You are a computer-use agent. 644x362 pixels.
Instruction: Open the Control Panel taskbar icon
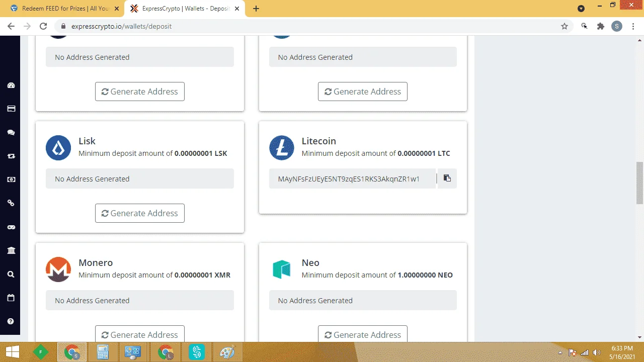[x=133, y=352]
